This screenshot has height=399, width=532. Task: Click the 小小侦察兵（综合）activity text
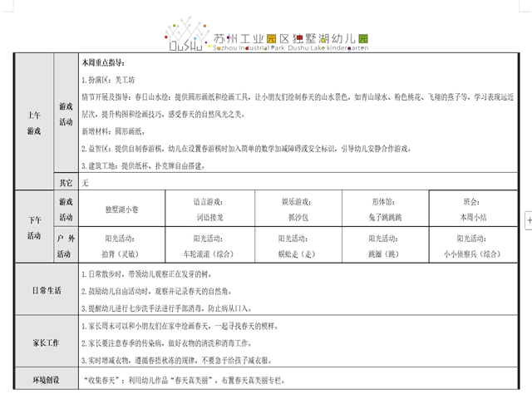(x=472, y=254)
